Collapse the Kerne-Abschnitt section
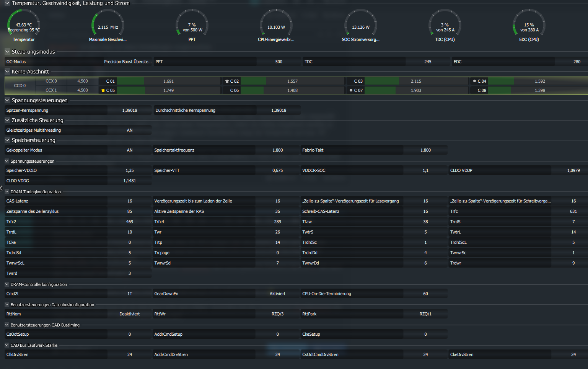 pyautogui.click(x=7, y=72)
